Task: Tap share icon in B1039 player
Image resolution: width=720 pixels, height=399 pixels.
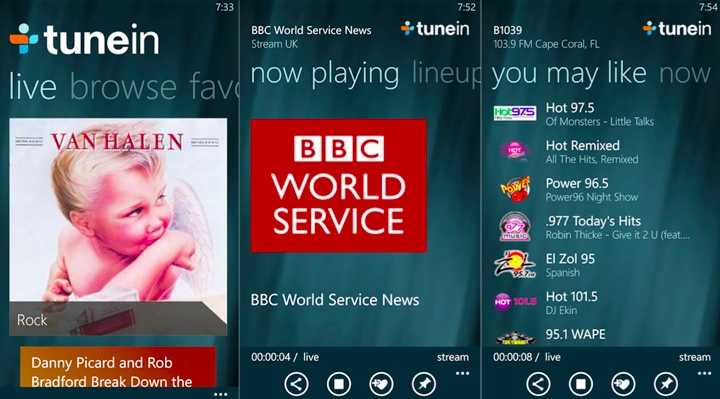Action: [x=538, y=384]
